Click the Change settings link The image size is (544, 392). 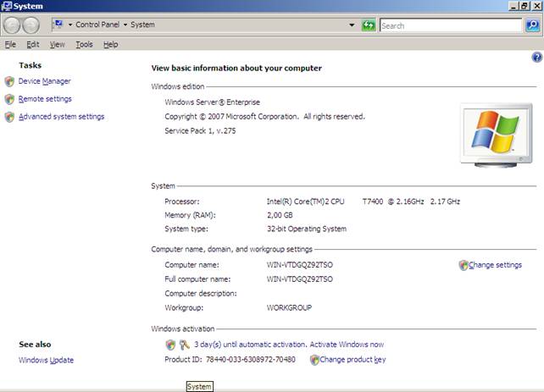(x=495, y=265)
